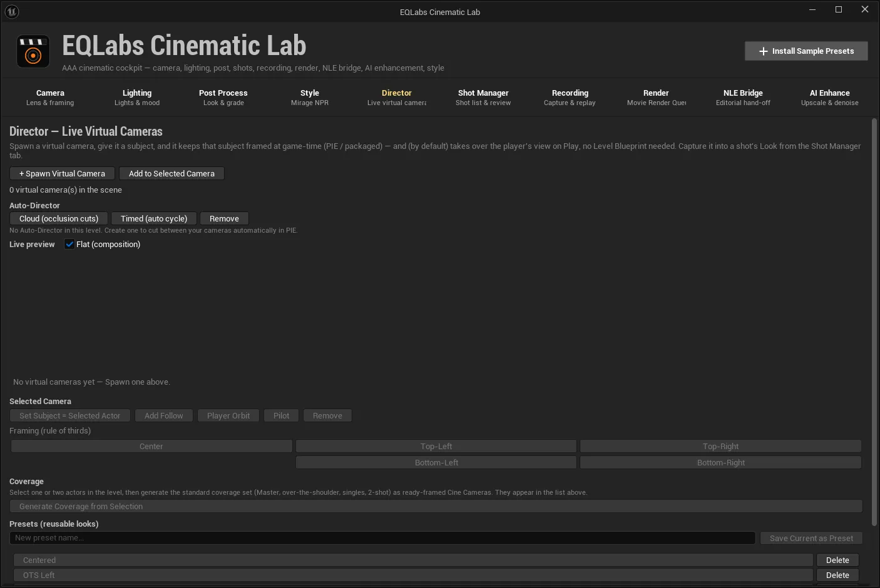The width and height of the screenshot is (880, 588).
Task: Apply the OTS Left preset
Action: click(413, 575)
